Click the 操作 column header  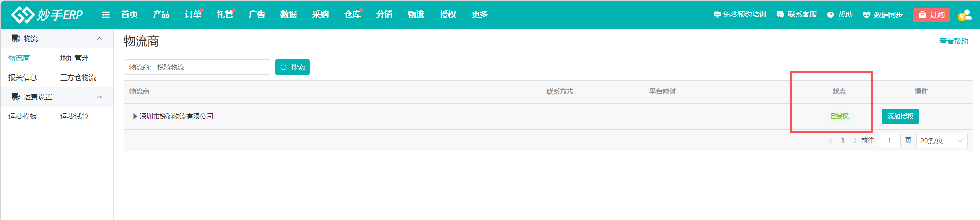pyautogui.click(x=921, y=91)
